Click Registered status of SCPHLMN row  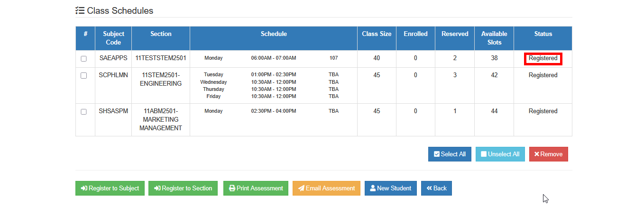[x=543, y=75]
